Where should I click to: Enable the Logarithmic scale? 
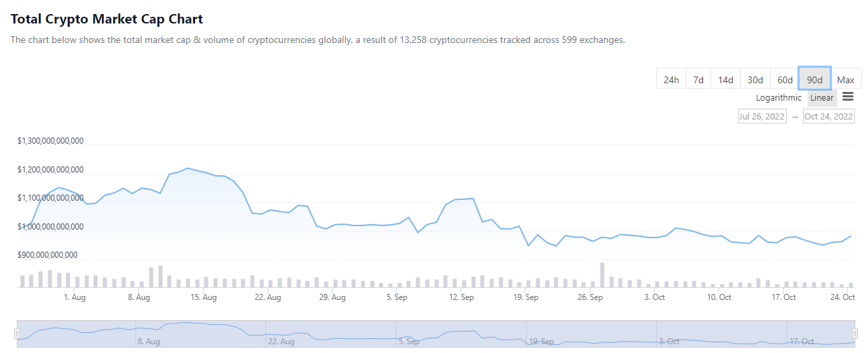click(x=778, y=98)
